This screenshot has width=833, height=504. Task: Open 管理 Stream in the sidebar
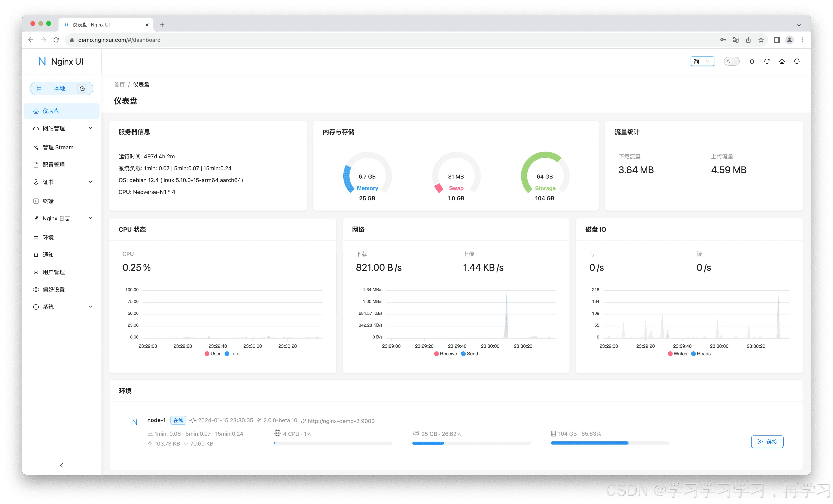[58, 147]
